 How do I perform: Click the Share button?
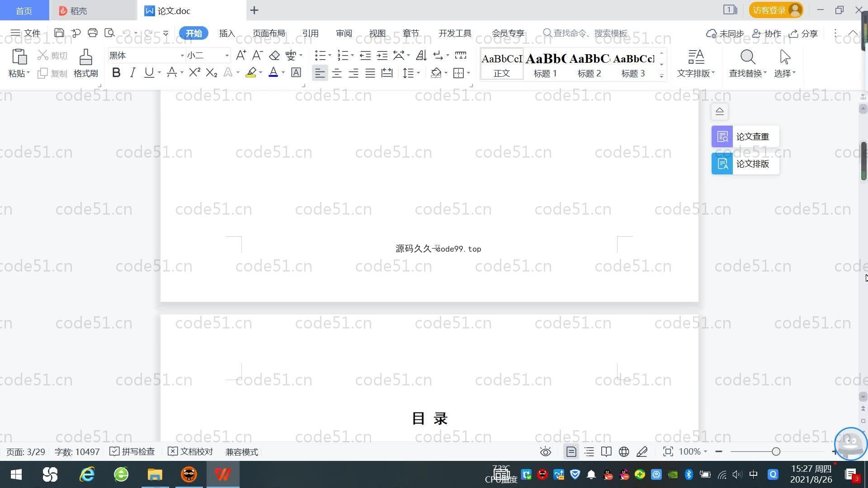(803, 33)
